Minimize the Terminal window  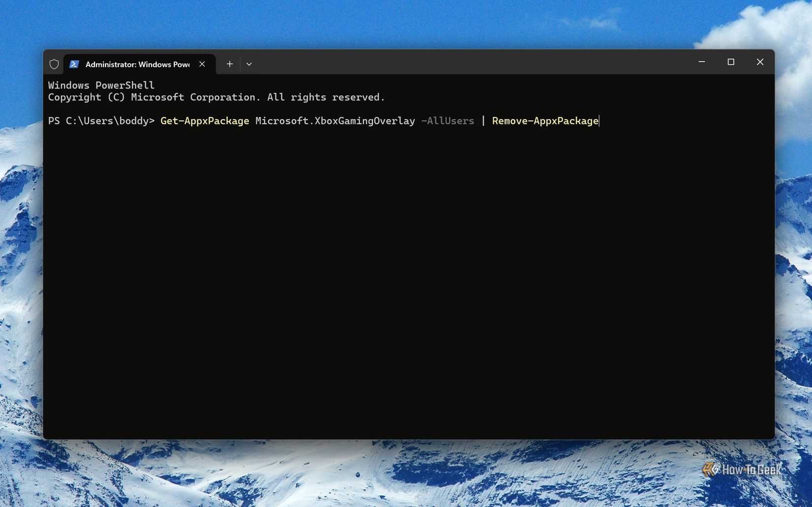(702, 62)
